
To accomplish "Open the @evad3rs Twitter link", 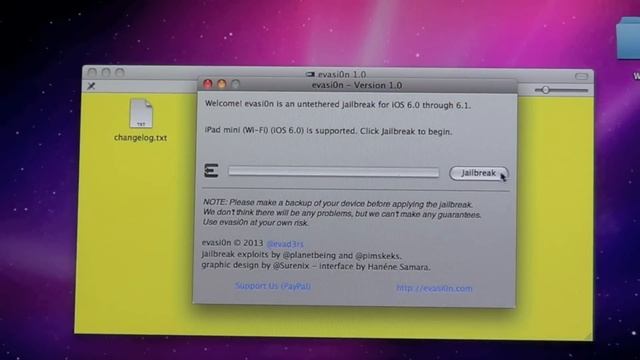I will click(x=285, y=244).
